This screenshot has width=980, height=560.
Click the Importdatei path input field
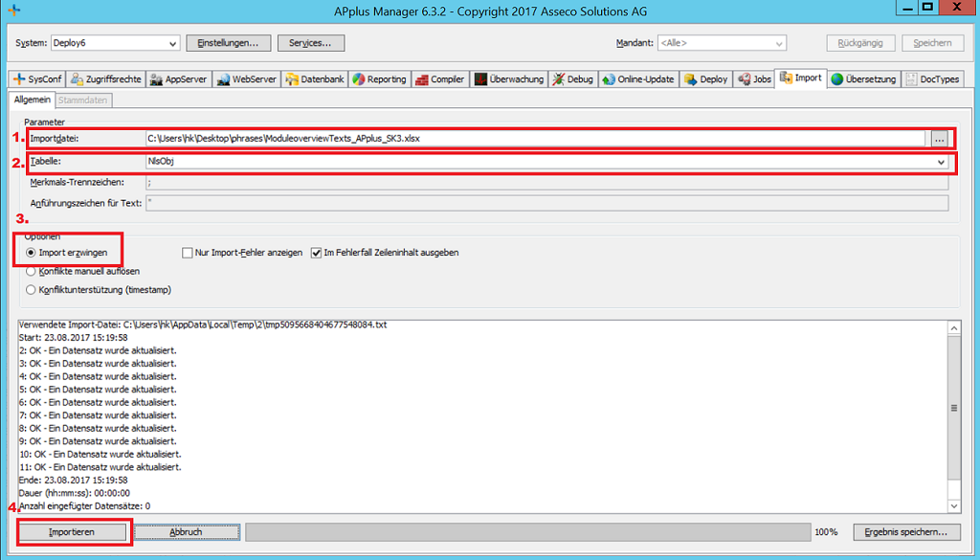(535, 138)
